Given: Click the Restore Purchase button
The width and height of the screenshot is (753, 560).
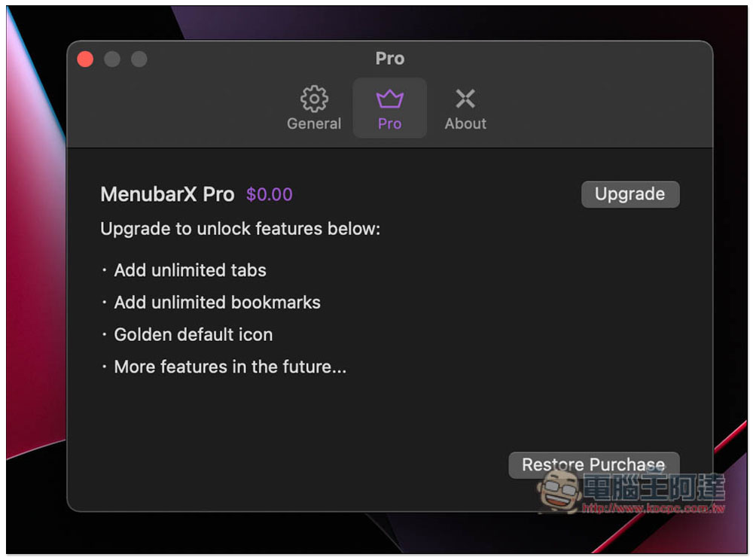Looking at the screenshot, I should tap(593, 464).
